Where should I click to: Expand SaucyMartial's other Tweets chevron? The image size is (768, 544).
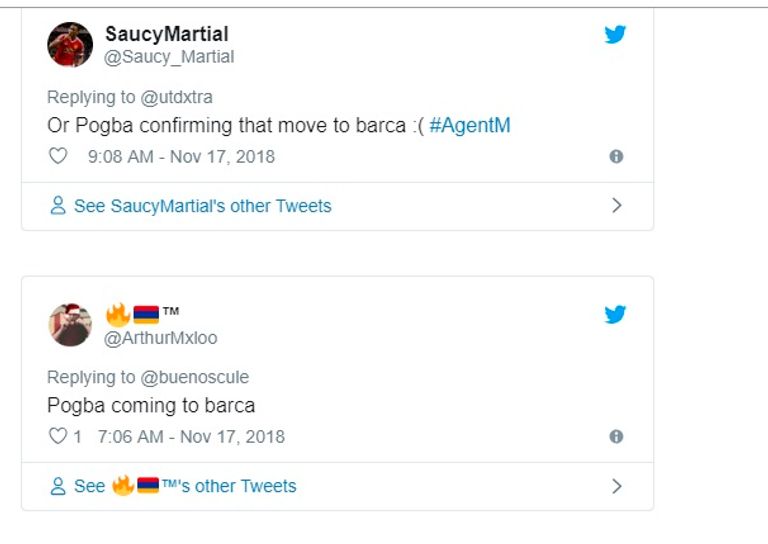[x=616, y=206]
